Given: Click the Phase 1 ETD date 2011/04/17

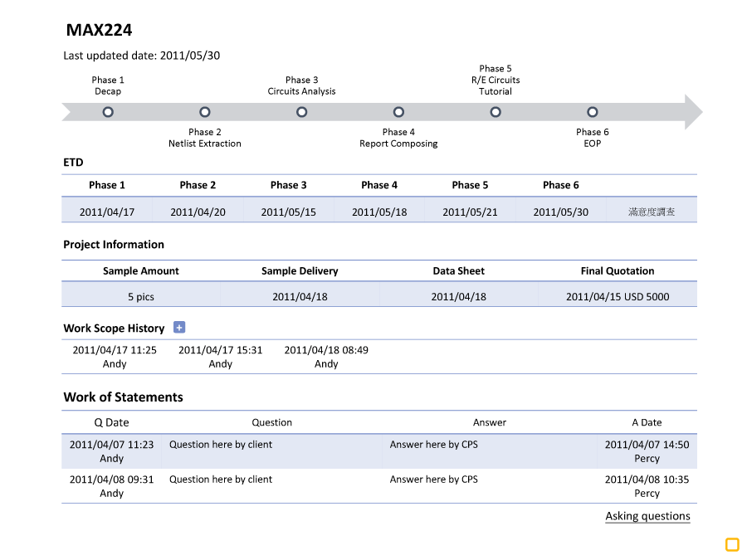Looking at the screenshot, I should point(107,212).
